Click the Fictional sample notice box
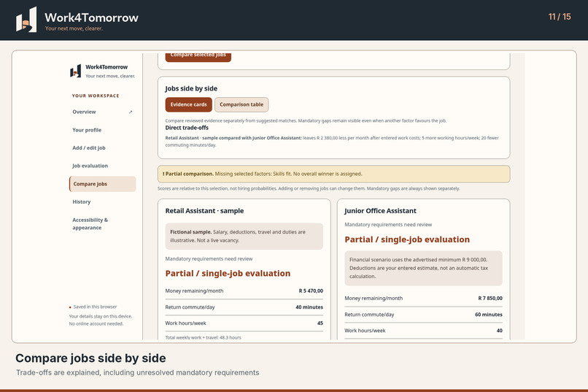The width and height of the screenshot is (588, 392). point(244,237)
